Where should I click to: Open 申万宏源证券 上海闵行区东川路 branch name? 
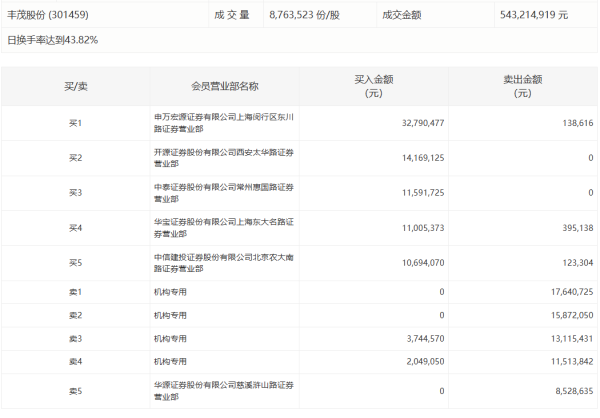click(220, 124)
